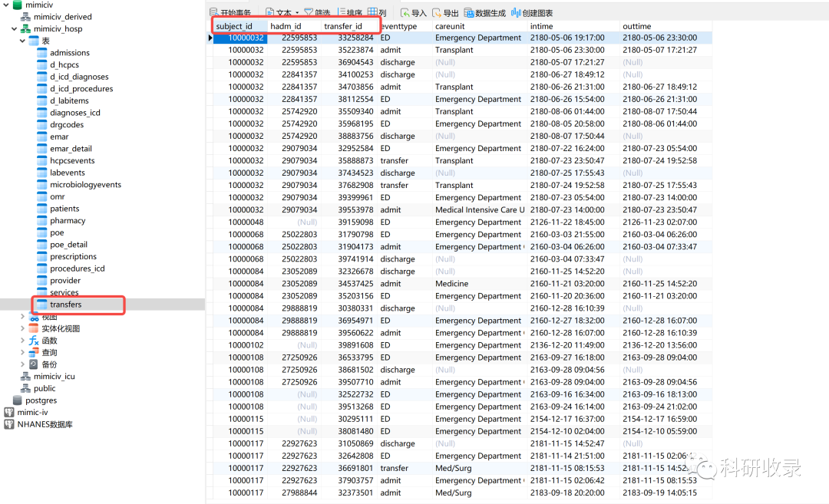This screenshot has height=504, width=829.
Task: Select the mimiciv_derived schema icon
Action: 25,17
